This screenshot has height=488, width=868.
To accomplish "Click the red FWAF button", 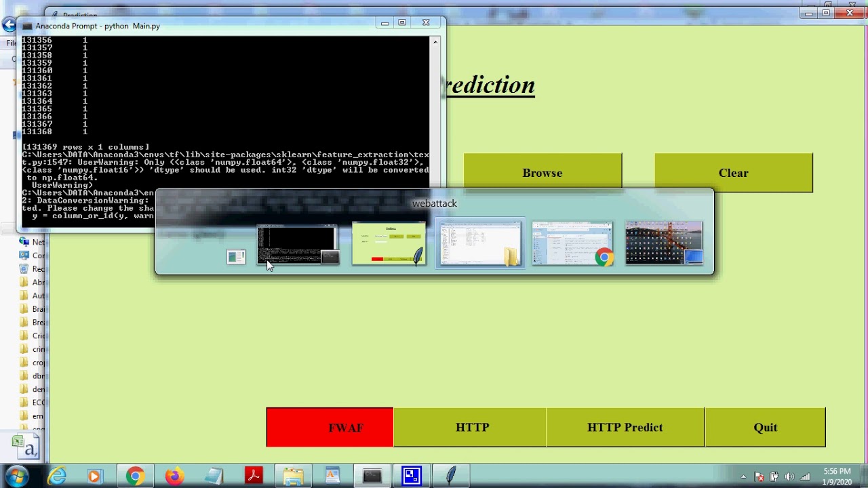I will pyautogui.click(x=330, y=427).
